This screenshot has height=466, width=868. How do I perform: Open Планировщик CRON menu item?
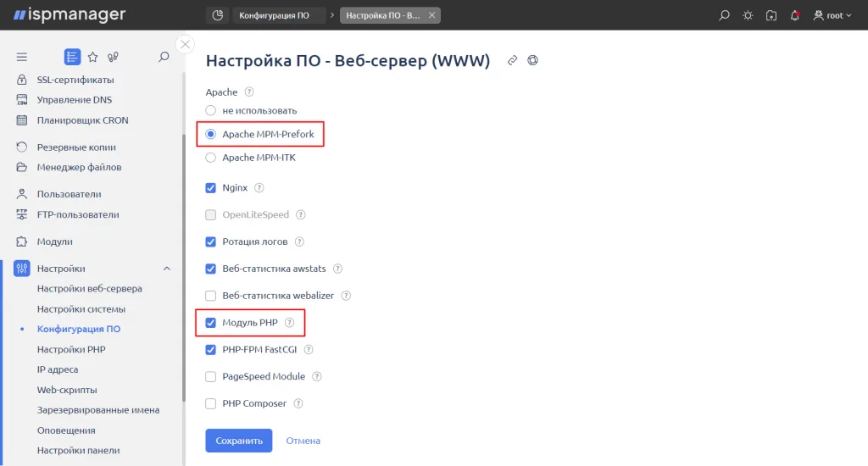82,120
